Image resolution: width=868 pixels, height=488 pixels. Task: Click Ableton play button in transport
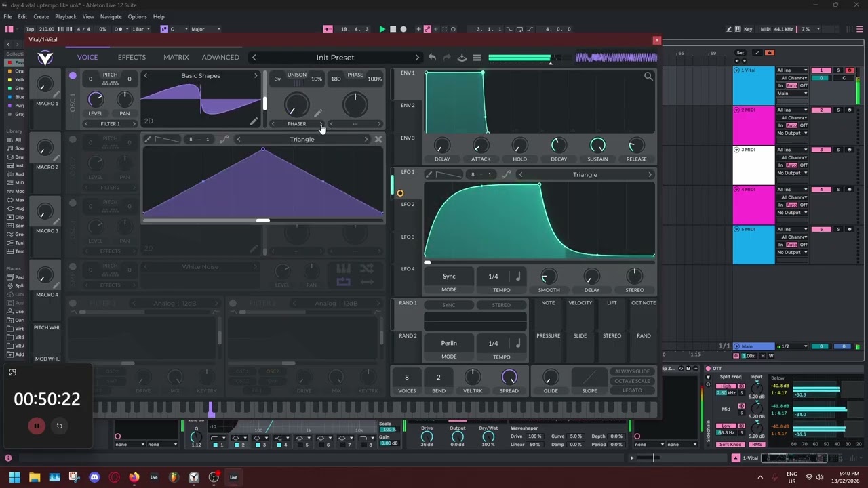coord(382,29)
